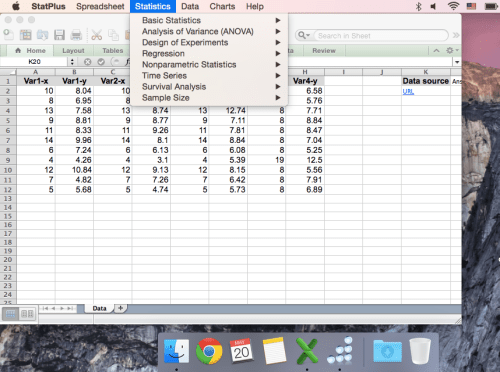Select the Data sheet tab
Image resolution: width=500 pixels, height=372 pixels.
(99, 308)
